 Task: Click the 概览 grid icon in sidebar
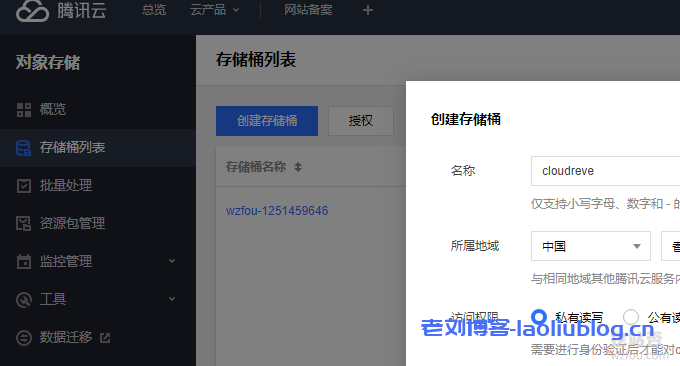point(24,110)
